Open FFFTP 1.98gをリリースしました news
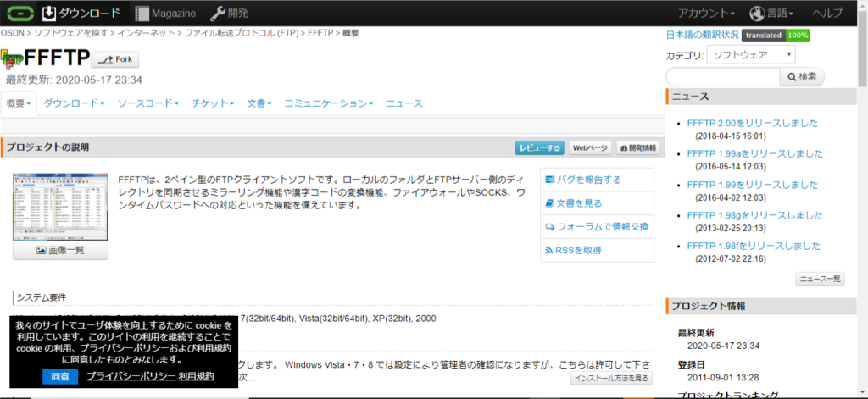 pos(755,214)
